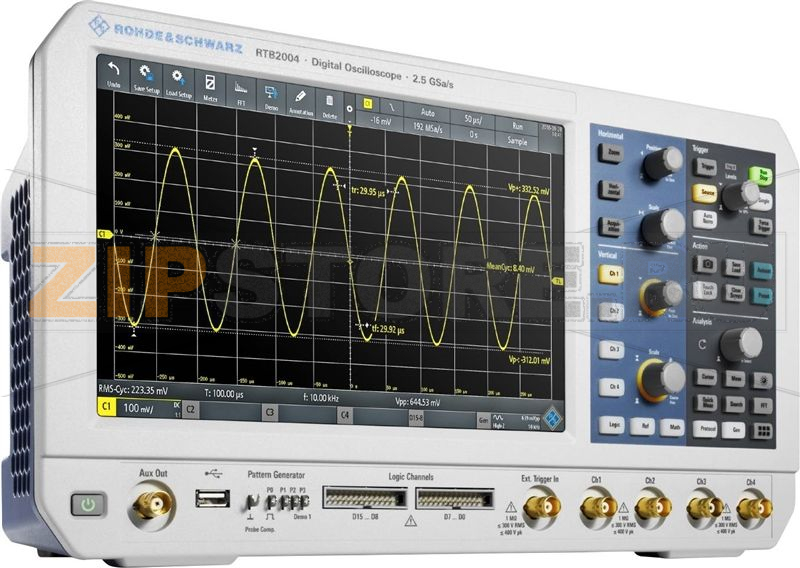Select the D15-8 logic channel tab
This screenshot has width=800, height=568.
pos(416,418)
